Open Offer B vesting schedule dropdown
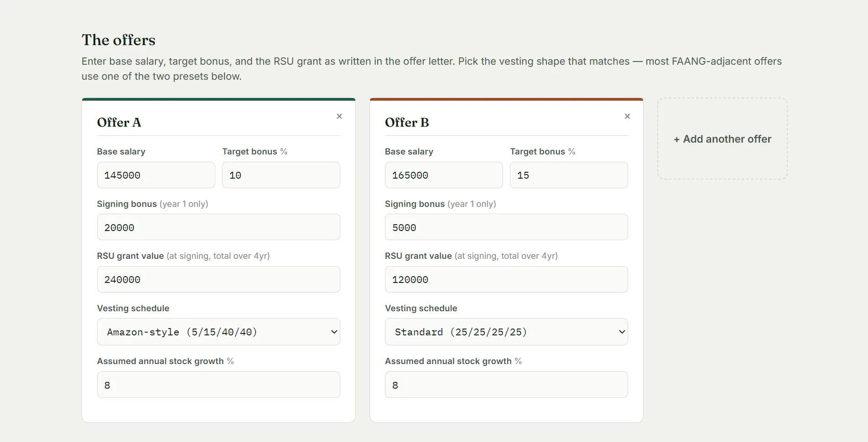 click(x=506, y=332)
